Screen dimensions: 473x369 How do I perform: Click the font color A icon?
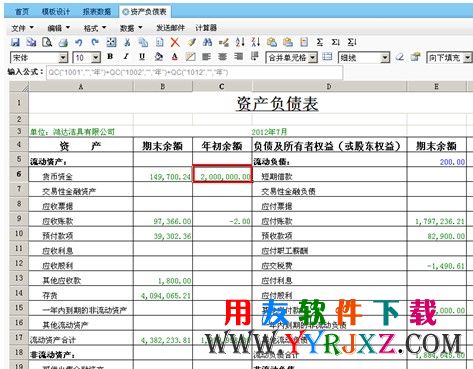pos(174,57)
